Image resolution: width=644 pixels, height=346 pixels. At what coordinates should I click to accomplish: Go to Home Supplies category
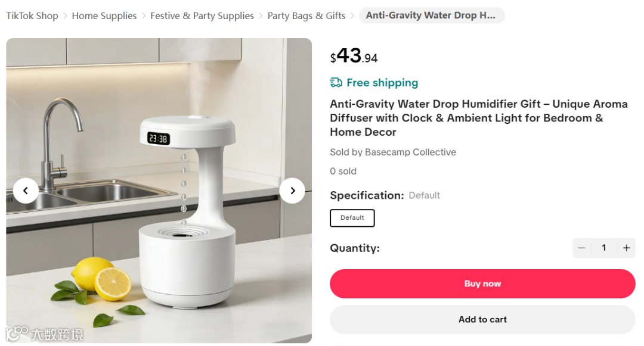point(104,15)
